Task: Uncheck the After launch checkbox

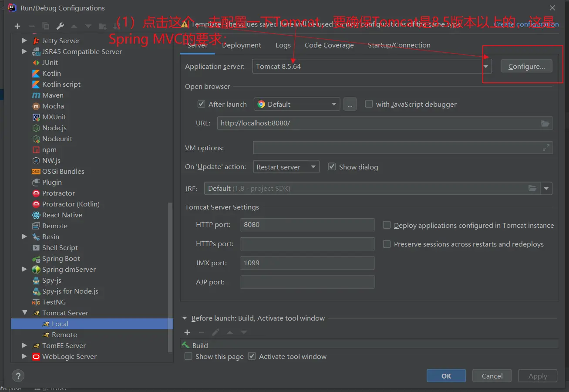Action: pos(201,104)
